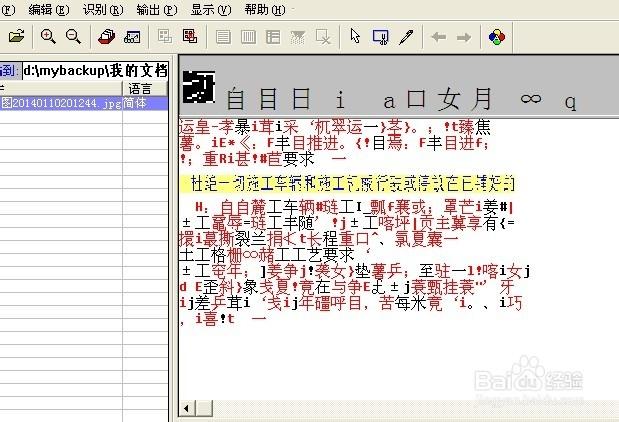The image size is (619, 422).
Task: Pick the pencil edit tool
Action: [x=405, y=37]
